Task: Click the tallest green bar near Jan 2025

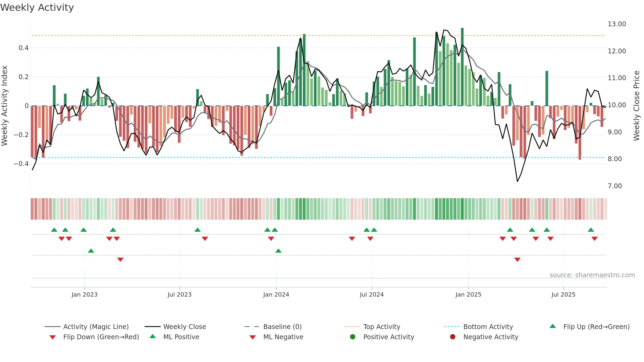Action: click(x=462, y=67)
